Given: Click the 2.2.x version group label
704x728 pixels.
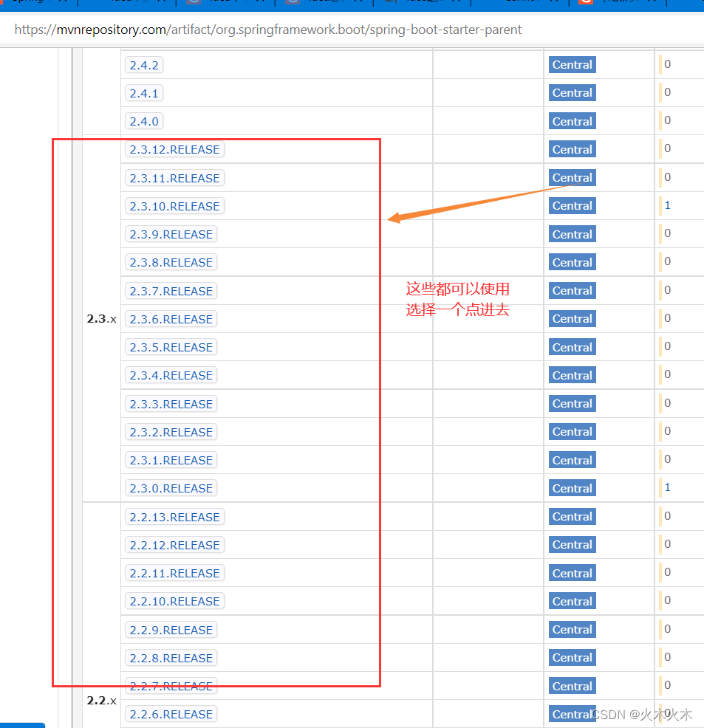Looking at the screenshot, I should (102, 700).
